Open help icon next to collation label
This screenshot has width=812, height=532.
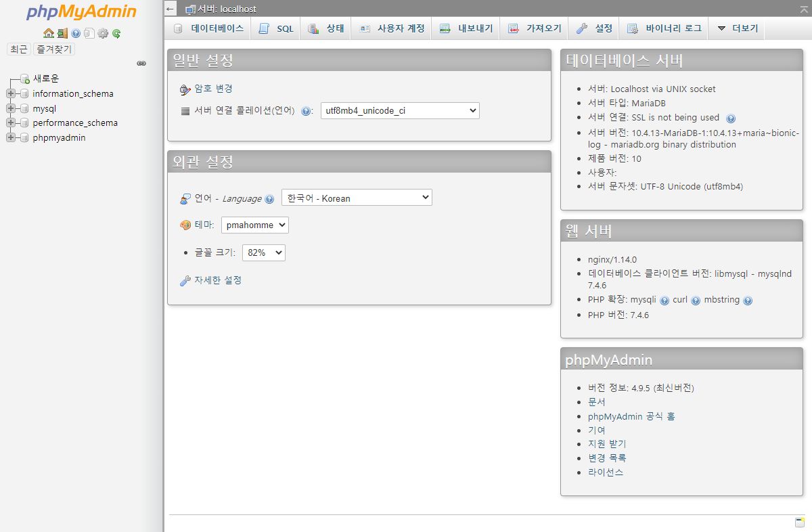point(306,111)
